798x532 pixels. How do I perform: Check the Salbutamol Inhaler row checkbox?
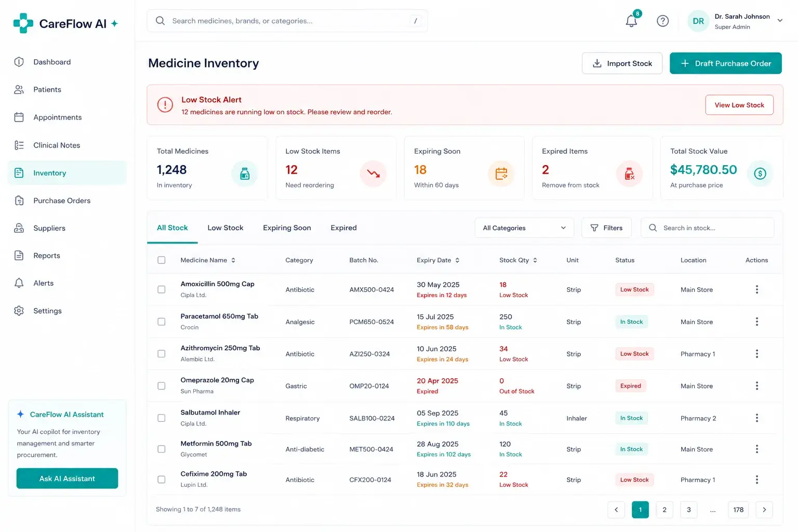click(162, 418)
